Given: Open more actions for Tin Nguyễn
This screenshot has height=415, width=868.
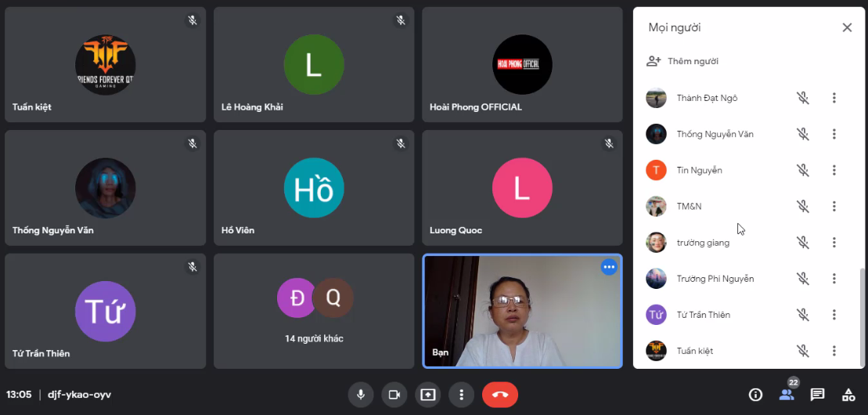Looking at the screenshot, I should (x=834, y=170).
